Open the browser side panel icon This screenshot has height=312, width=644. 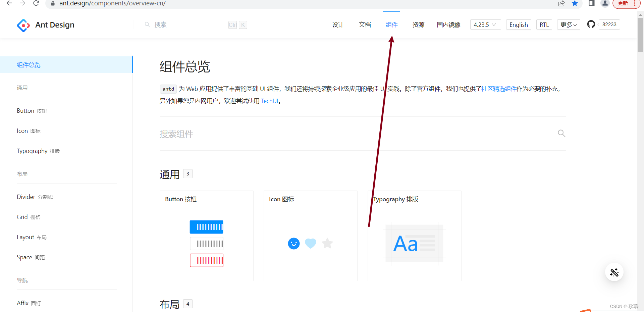[591, 3]
